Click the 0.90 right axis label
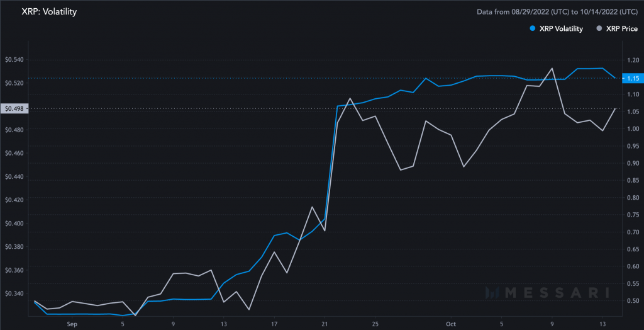The width and height of the screenshot is (644, 330). click(x=633, y=163)
